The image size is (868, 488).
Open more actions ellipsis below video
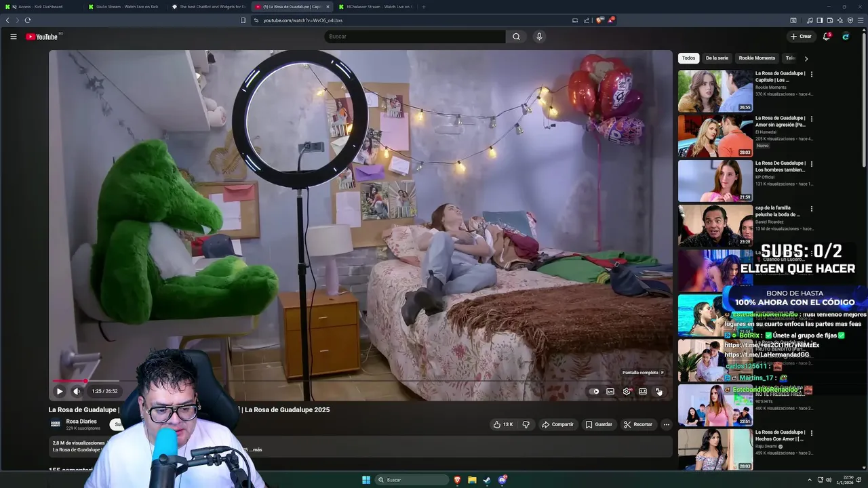click(x=667, y=424)
